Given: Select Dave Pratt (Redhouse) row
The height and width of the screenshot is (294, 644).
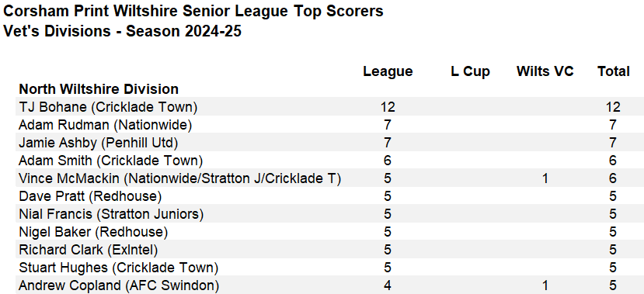Looking at the screenshot, I should click(325, 196).
